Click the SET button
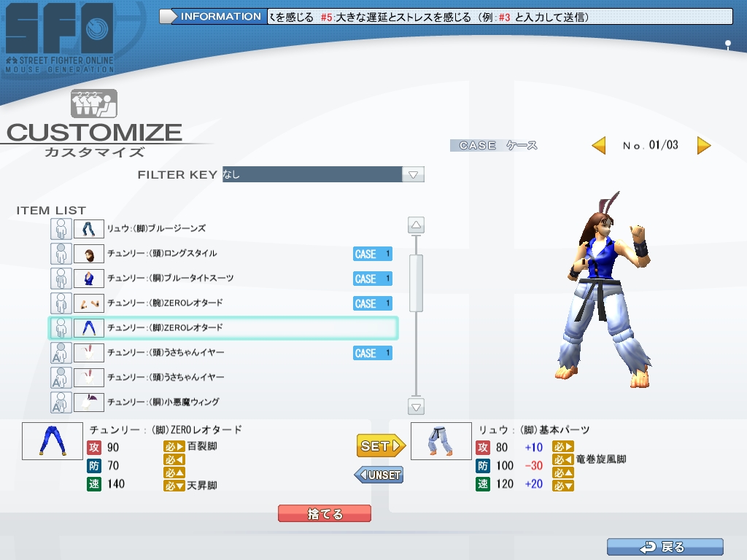 pos(381,446)
